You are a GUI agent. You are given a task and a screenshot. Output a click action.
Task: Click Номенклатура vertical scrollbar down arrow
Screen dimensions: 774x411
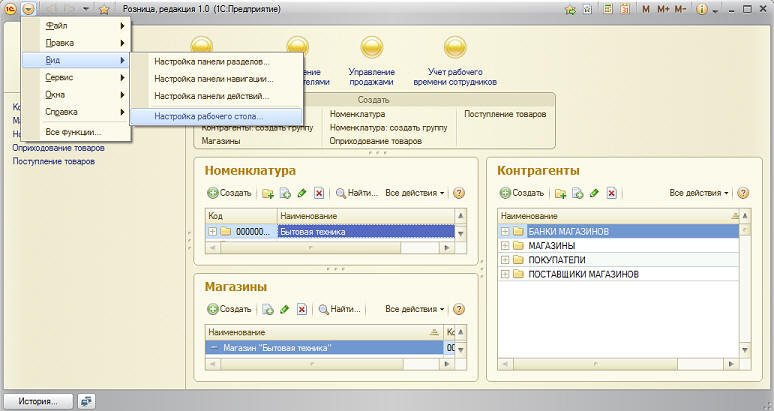[461, 234]
